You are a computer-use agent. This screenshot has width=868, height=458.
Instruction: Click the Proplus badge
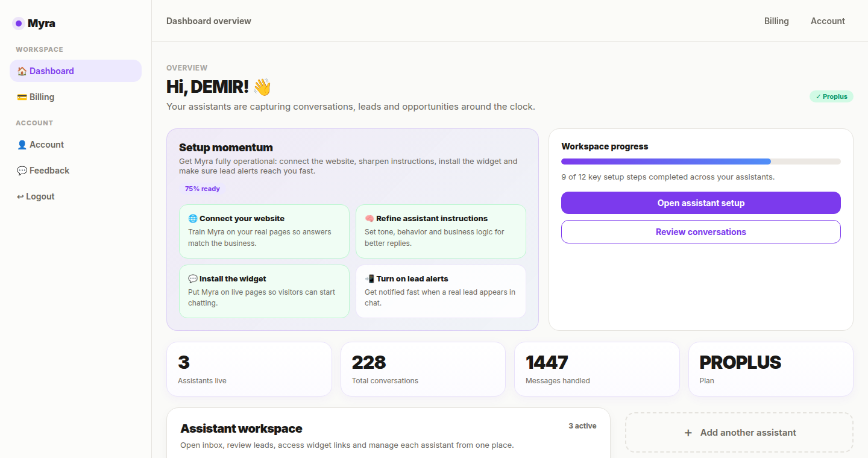pos(831,96)
